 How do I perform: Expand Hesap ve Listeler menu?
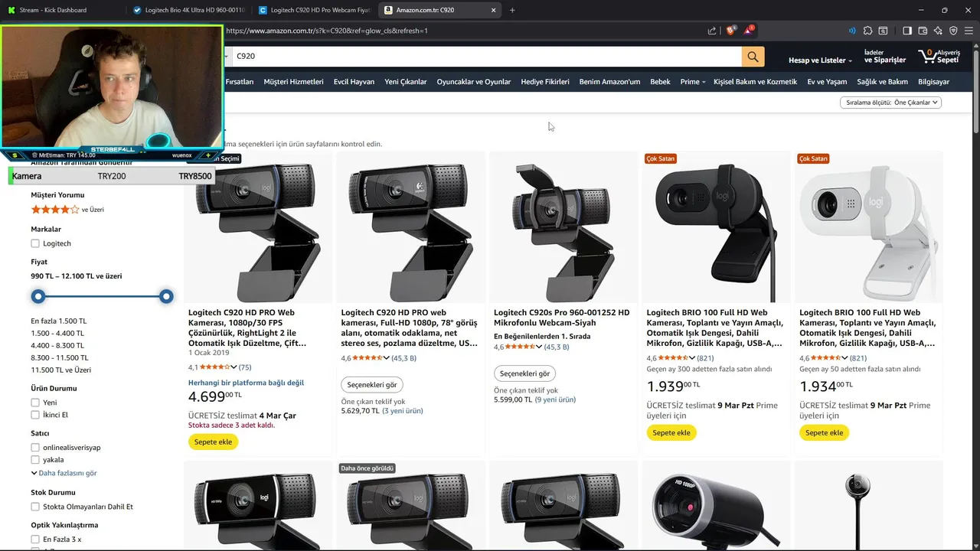click(x=820, y=60)
